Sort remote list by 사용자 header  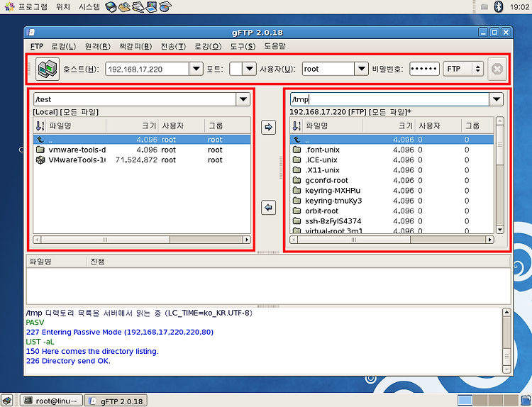(x=438, y=126)
